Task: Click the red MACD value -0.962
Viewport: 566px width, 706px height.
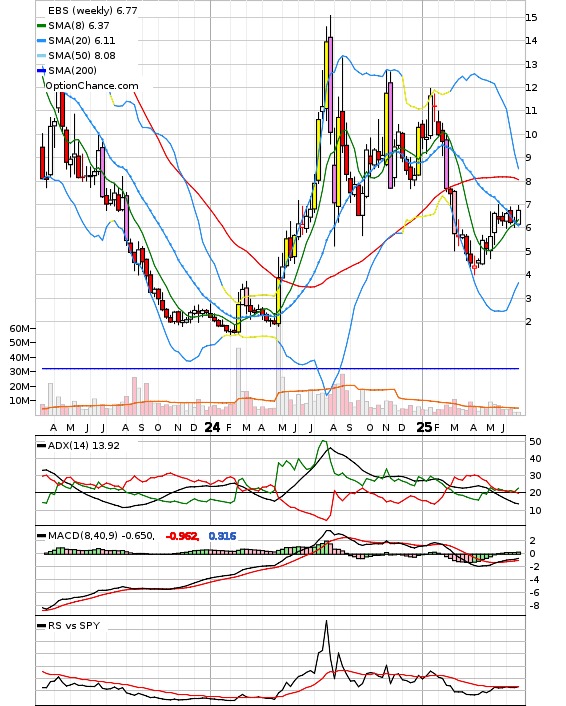Action: pos(182,536)
